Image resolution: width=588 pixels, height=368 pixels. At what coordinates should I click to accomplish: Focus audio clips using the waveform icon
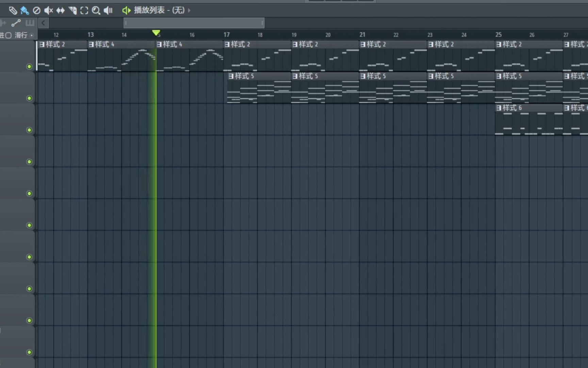click(x=3, y=23)
